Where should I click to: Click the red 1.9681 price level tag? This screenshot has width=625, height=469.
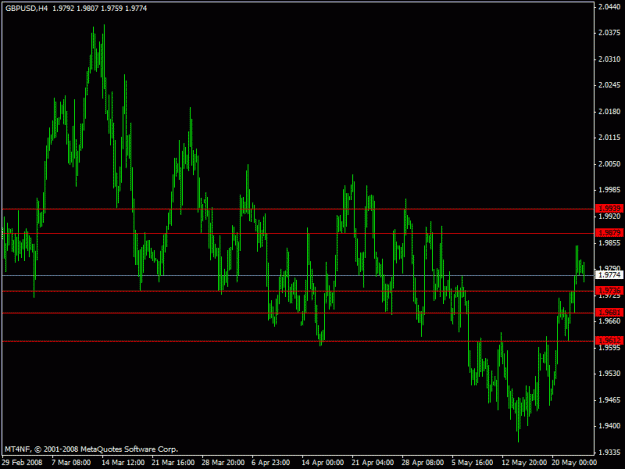[609, 312]
